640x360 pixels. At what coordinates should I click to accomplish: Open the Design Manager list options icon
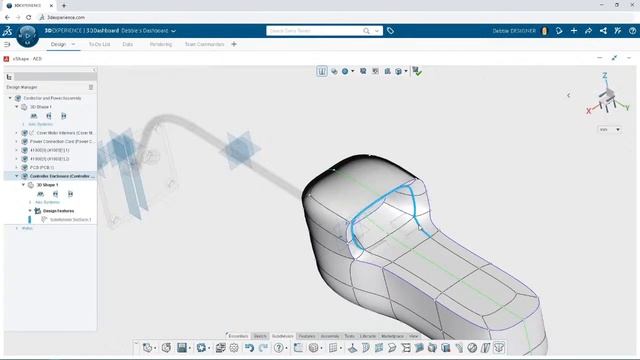[x=91, y=87]
